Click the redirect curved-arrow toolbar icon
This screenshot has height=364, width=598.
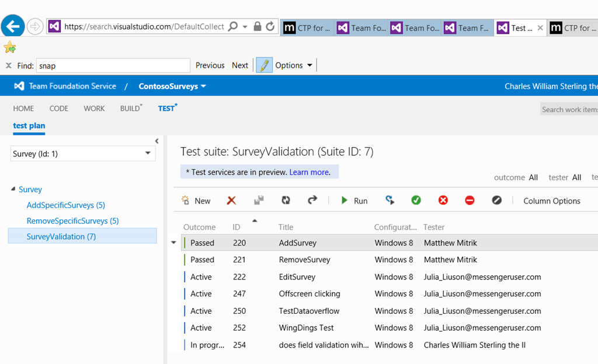[312, 200]
